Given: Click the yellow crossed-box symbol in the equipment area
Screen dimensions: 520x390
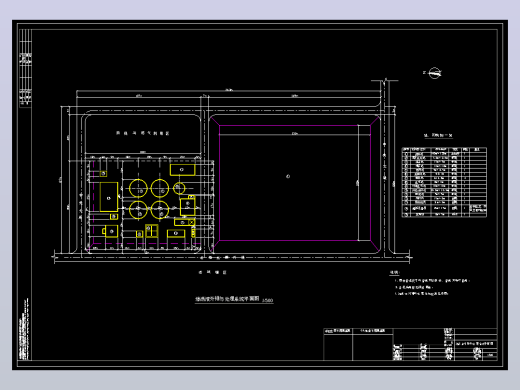Looking at the screenshot, I should coord(191,222).
